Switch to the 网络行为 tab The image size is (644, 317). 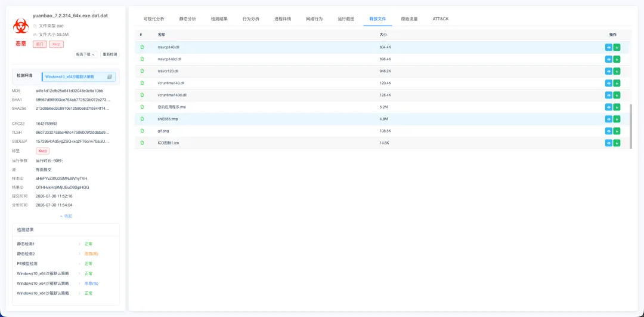tap(314, 19)
